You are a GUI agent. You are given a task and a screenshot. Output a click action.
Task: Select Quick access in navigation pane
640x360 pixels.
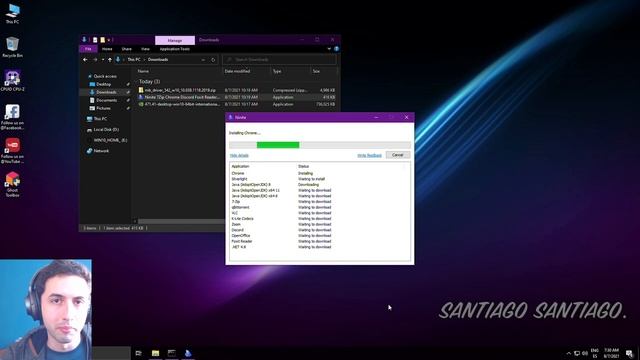point(105,76)
